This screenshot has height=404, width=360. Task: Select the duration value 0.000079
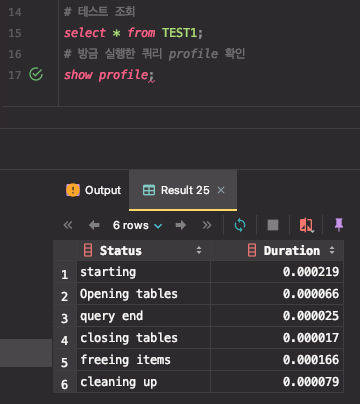[x=277, y=382]
